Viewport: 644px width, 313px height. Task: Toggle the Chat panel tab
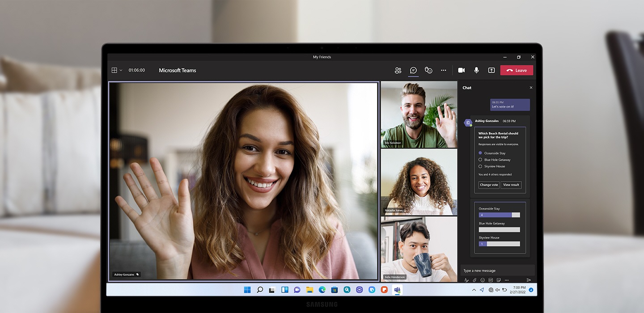413,70
